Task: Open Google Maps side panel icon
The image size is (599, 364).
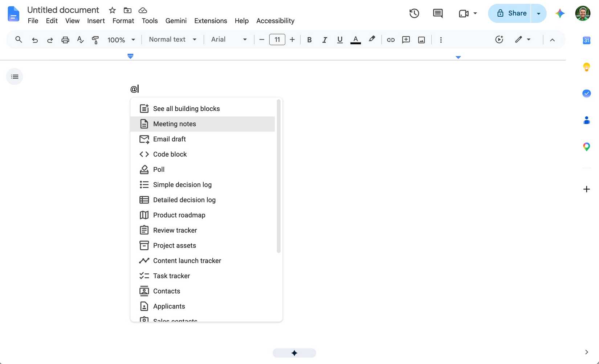Action: 586,147
